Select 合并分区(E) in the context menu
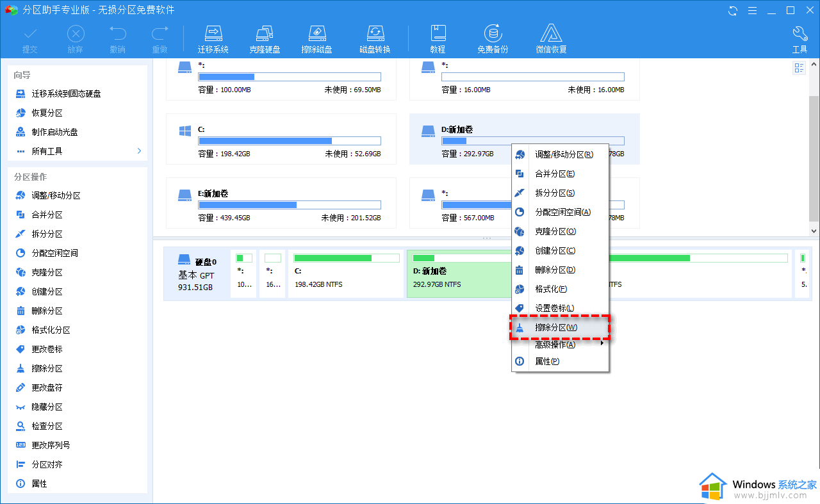This screenshot has height=504, width=820. [560, 174]
